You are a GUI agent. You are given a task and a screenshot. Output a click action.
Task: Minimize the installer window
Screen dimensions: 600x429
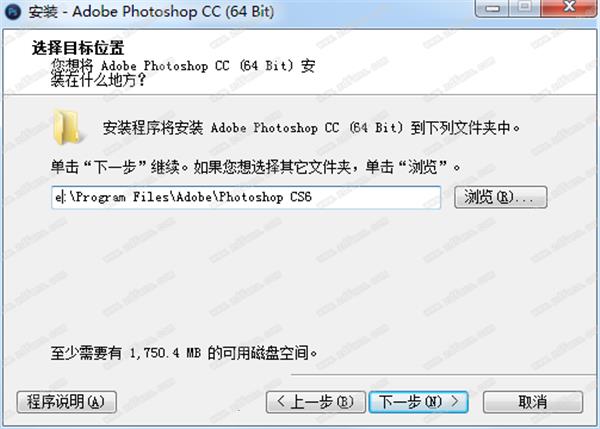pos(492,8)
